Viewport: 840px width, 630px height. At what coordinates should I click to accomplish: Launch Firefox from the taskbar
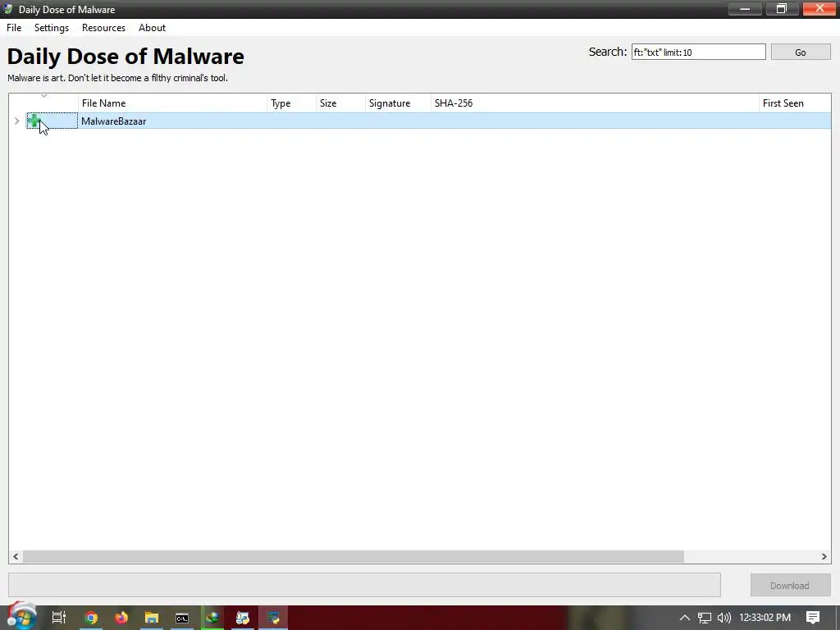pos(121,618)
